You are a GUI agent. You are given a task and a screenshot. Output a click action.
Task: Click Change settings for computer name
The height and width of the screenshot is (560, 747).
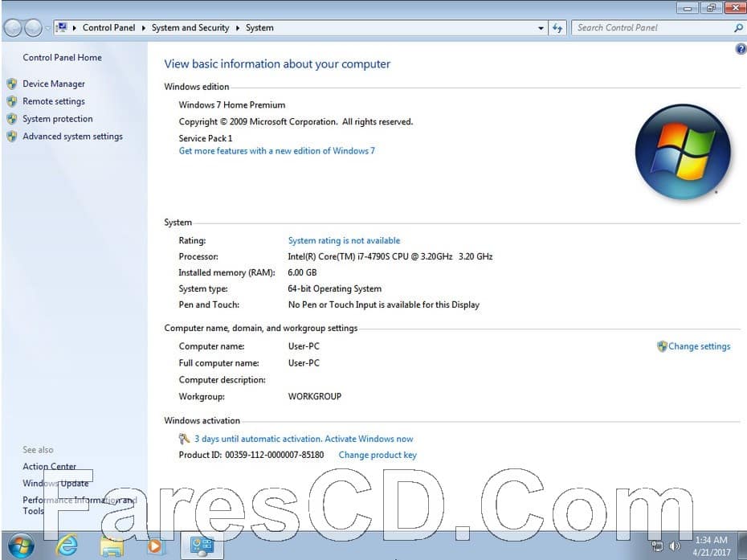click(x=699, y=346)
